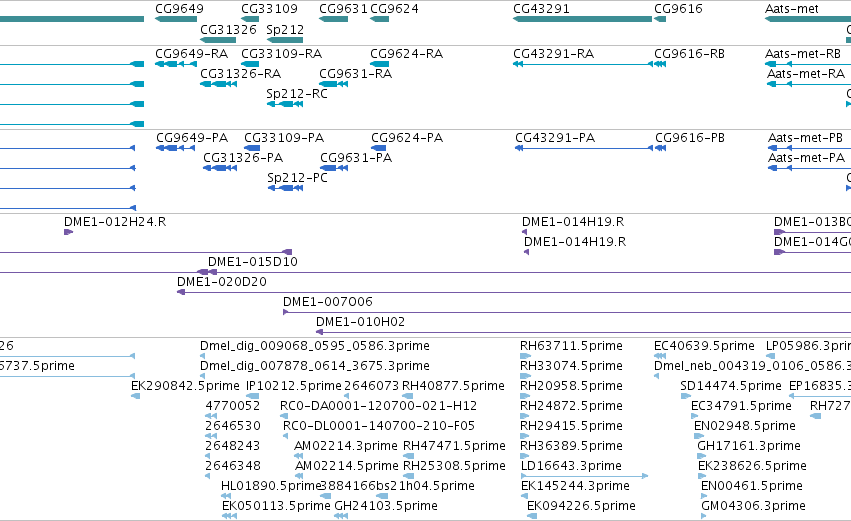Click the CG31326 gene label
This screenshot has width=851, height=521.
228,29
